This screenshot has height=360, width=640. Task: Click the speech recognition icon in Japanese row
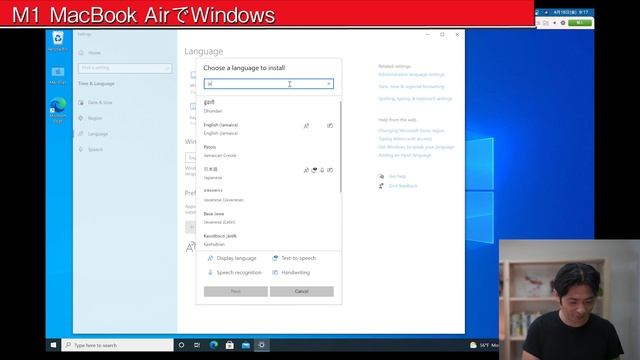pyautogui.click(x=322, y=170)
